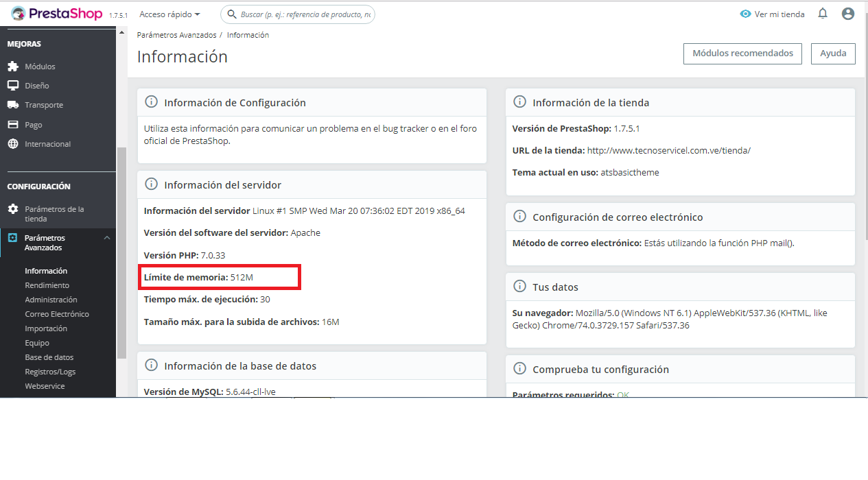868x480 pixels.
Task: Click the Su navegador user agent text
Action: [670, 319]
